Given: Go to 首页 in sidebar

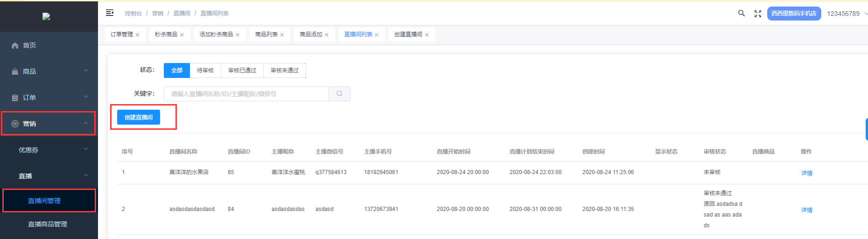Looking at the screenshot, I should [x=49, y=45].
